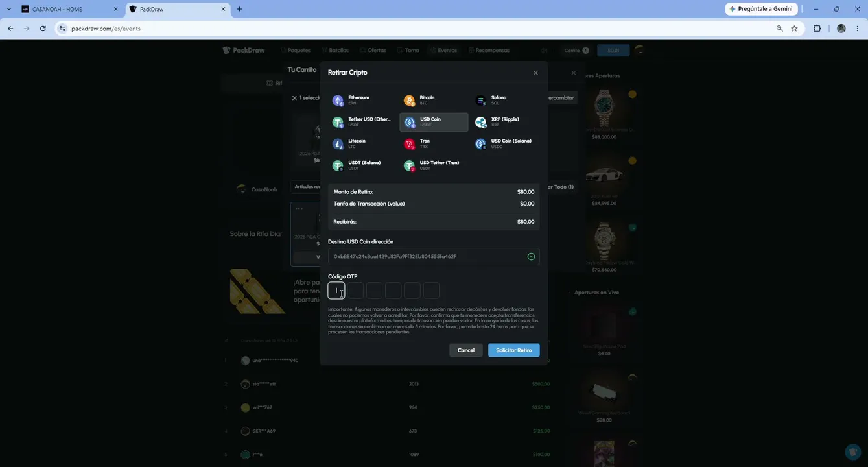Click the USD Coin destination address field
Viewport: 868px width, 467px height.
tap(434, 257)
